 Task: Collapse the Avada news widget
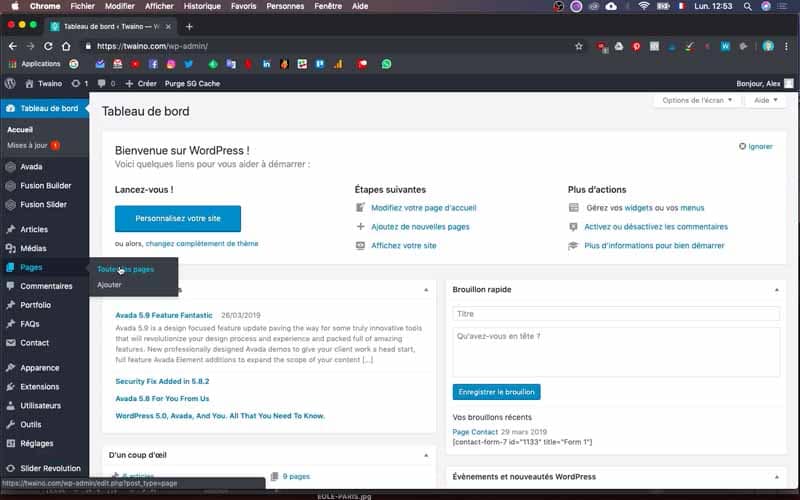click(426, 290)
